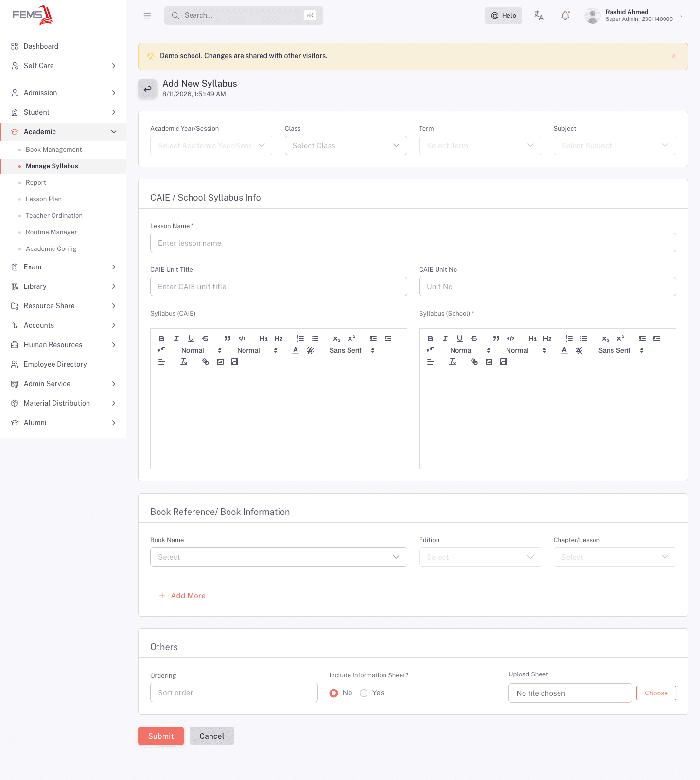Go to Lesson Plan in sidebar
700x780 pixels.
[44, 199]
